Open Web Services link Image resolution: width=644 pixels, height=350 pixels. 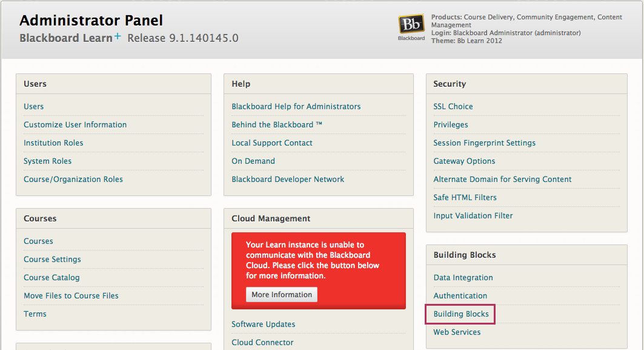[457, 332]
